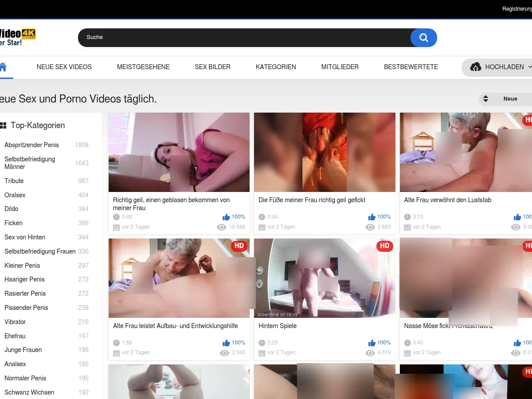
Task: Open the Oralsex category link
Action: click(x=15, y=195)
